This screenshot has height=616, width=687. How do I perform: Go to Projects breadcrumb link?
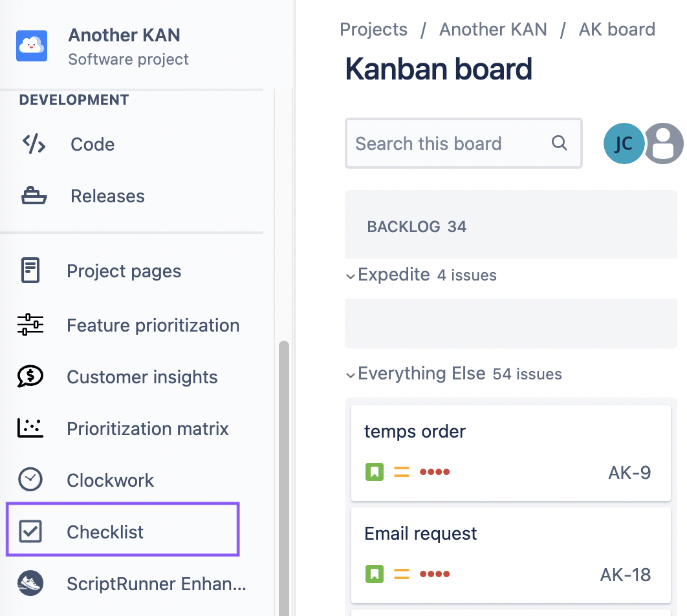click(373, 30)
